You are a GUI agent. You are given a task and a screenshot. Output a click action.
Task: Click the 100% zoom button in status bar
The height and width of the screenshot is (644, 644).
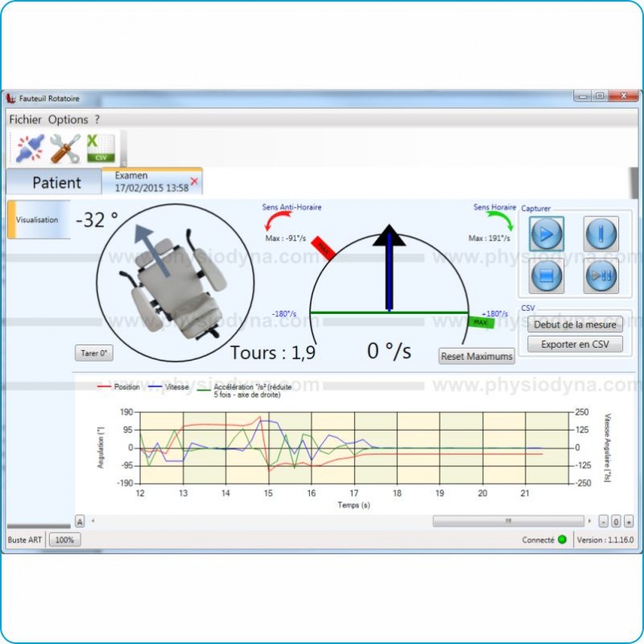pos(64,540)
